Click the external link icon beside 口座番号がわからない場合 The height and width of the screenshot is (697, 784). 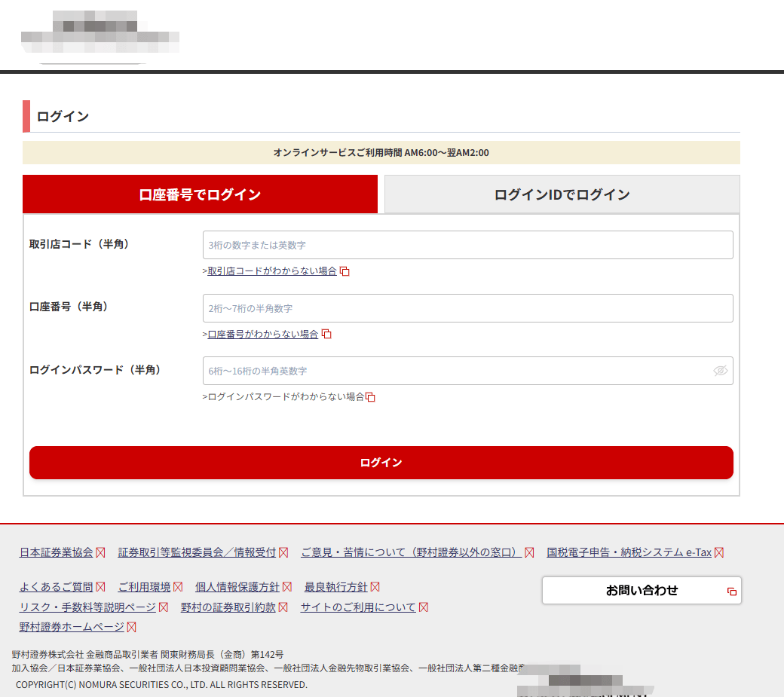point(326,334)
